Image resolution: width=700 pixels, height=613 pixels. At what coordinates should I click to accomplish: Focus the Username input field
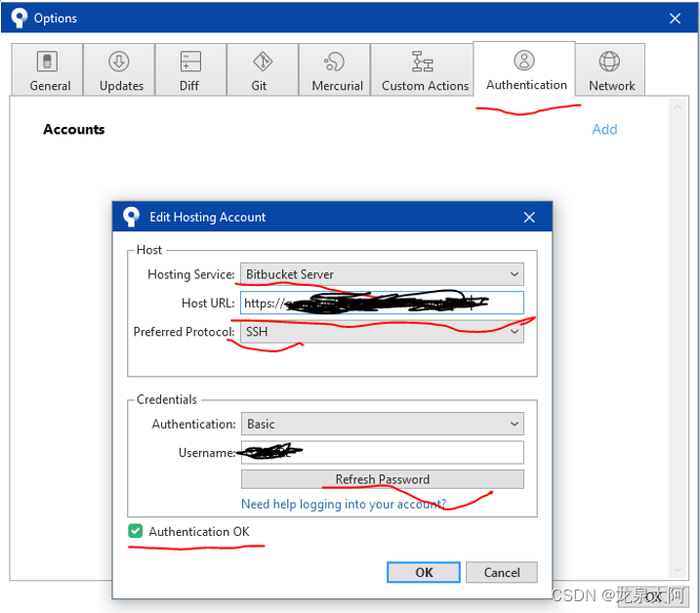point(383,453)
